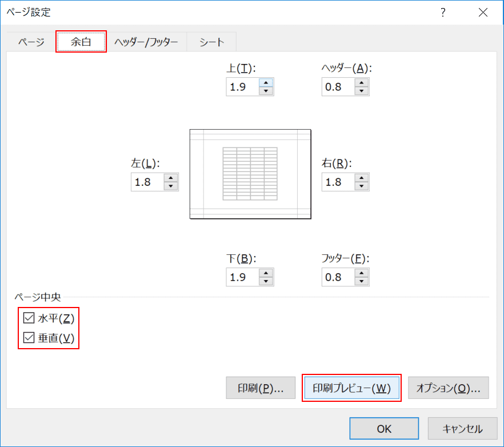Switch to the ページ tab
Image resolution: width=504 pixels, height=447 pixels.
(31, 42)
